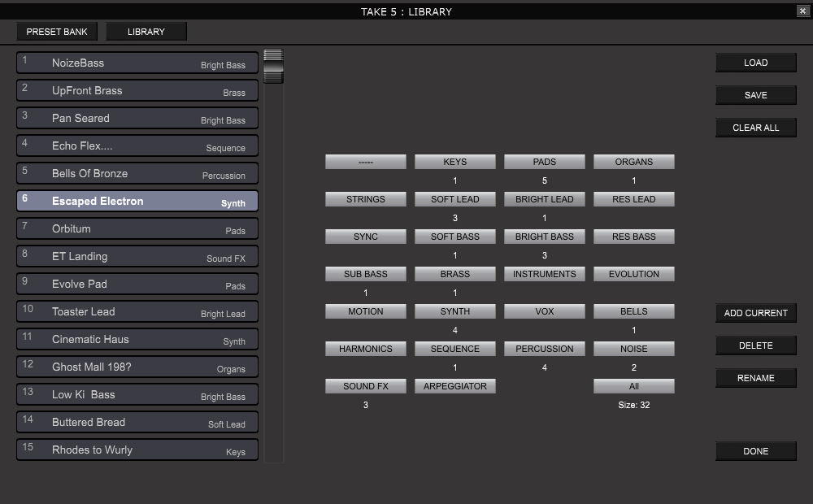Add current preset to library
813x504 pixels.
point(756,313)
